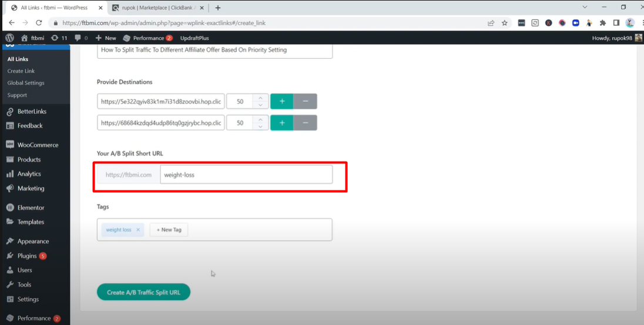The image size is (644, 325).
Task: Increase weight of first destination with up arrow
Action: [x=260, y=98]
